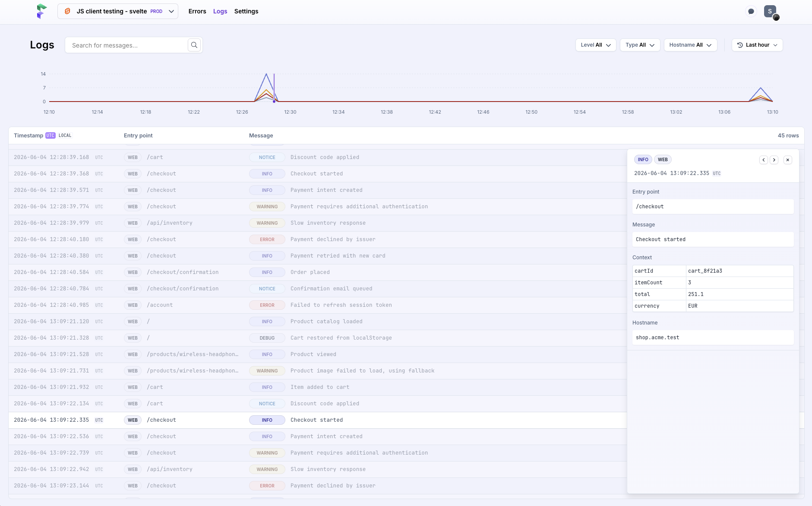Click the 'Confirmation email queued' row
Viewport: 812px width, 506px height.
point(317,289)
